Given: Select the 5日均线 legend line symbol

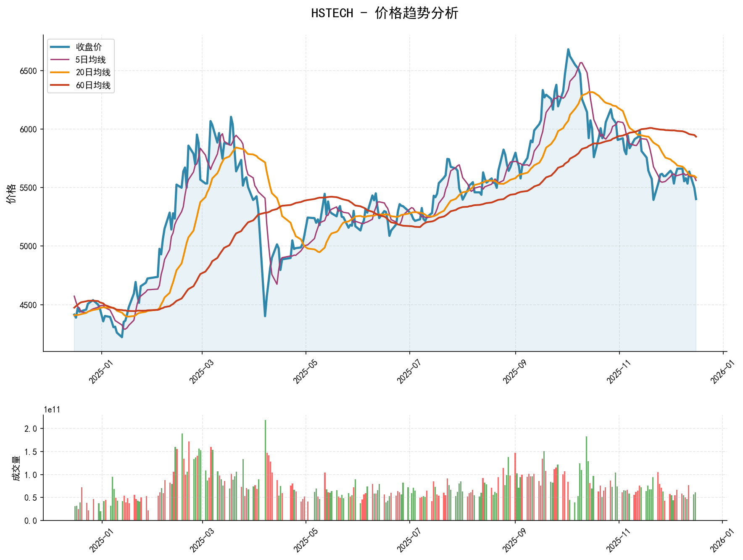Looking at the screenshot, I should pyautogui.click(x=59, y=60).
